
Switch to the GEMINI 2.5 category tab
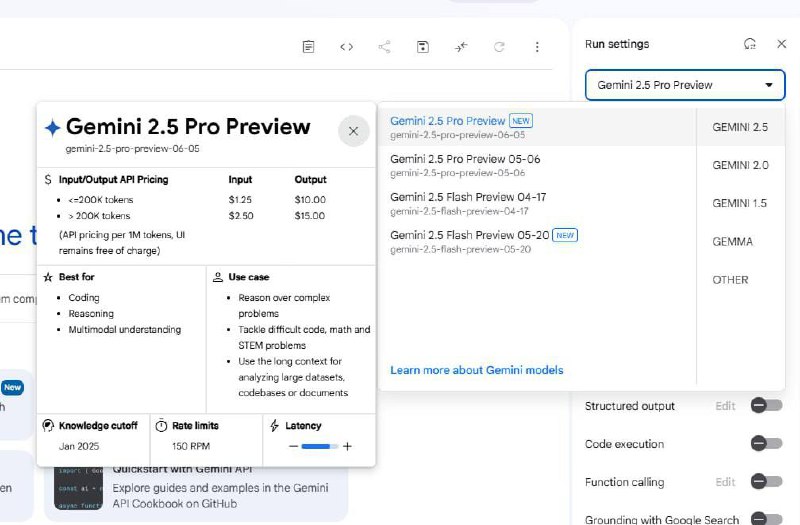[x=740, y=127]
